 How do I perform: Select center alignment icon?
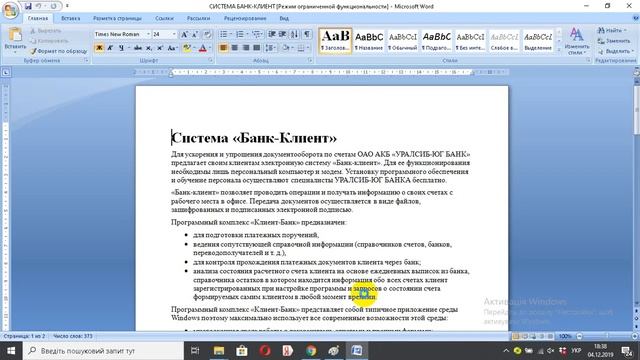[234, 48]
